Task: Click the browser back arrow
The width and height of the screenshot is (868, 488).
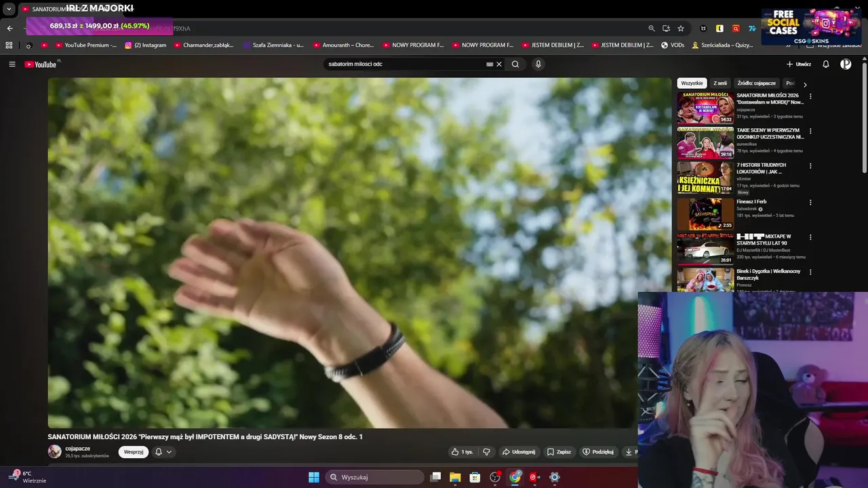Action: (x=9, y=28)
